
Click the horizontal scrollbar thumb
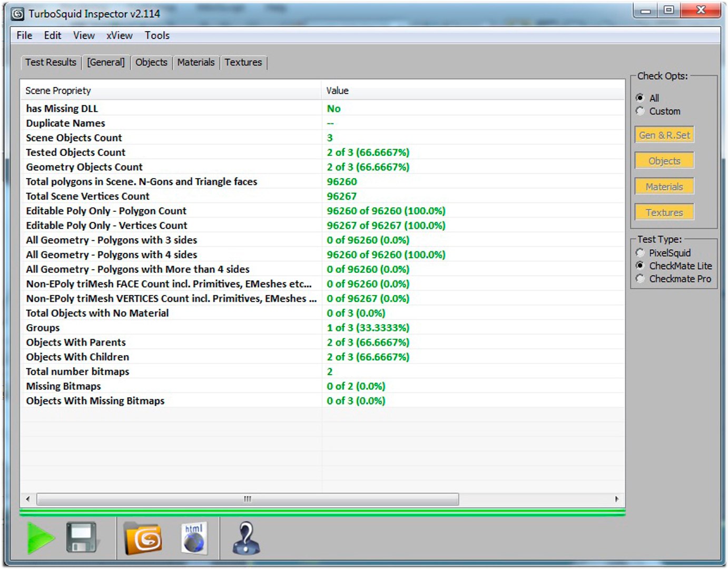248,499
